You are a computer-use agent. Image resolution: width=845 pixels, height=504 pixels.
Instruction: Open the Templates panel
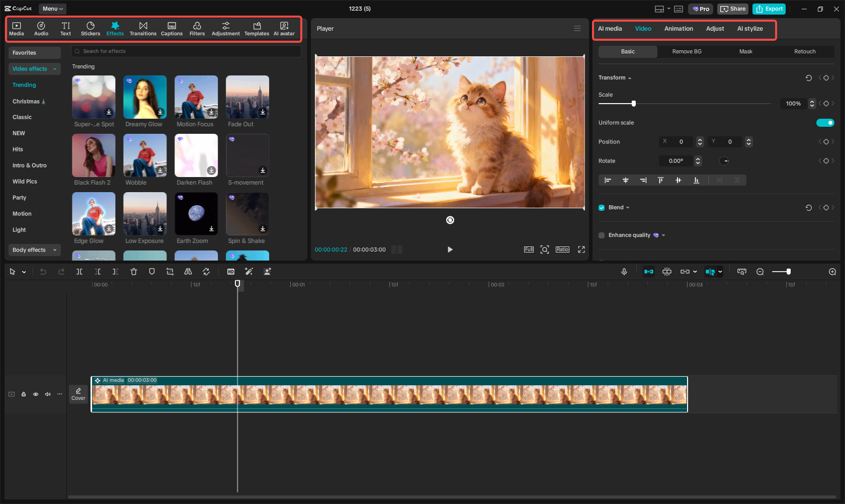257,28
